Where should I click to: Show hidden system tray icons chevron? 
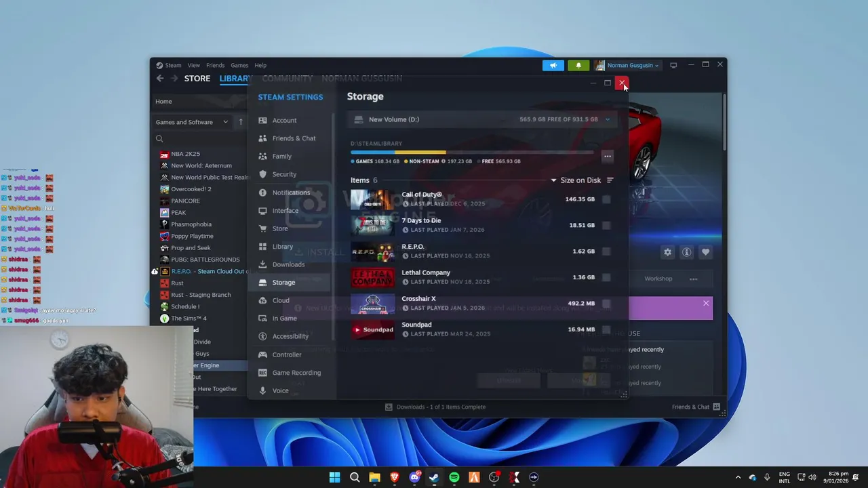point(738,477)
